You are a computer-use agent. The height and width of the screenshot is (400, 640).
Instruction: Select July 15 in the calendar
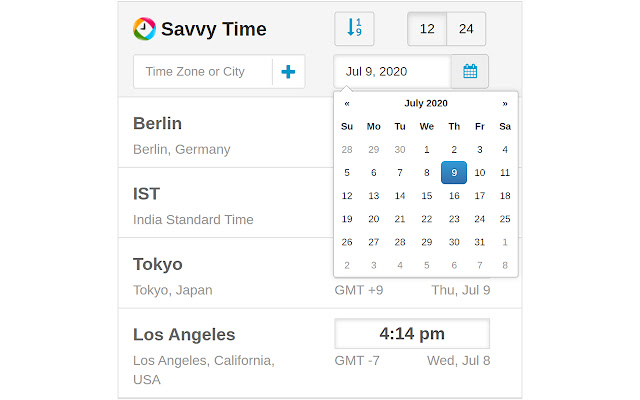click(427, 196)
